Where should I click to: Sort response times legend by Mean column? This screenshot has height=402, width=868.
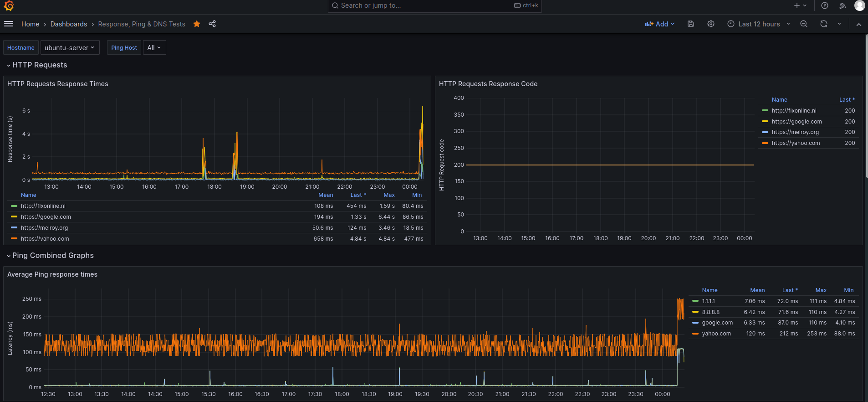[x=326, y=195]
